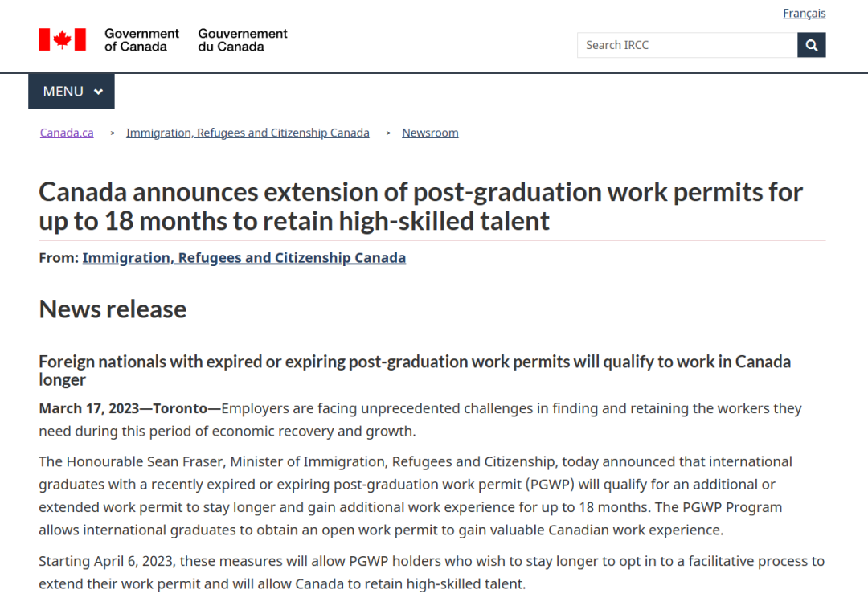Image resolution: width=868 pixels, height=606 pixels.
Task: Follow the From: Immigration, Refugees and Citizenship Canada link
Action: click(244, 258)
